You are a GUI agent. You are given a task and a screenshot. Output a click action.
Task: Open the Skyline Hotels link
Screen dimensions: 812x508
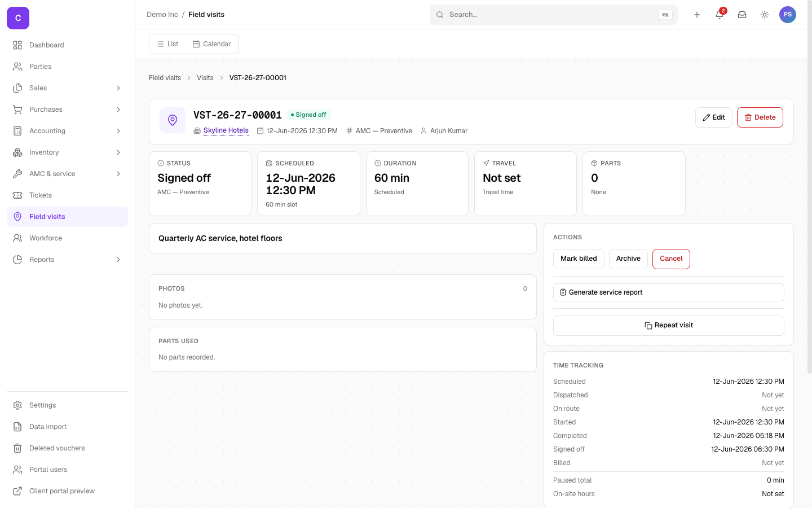click(226, 130)
